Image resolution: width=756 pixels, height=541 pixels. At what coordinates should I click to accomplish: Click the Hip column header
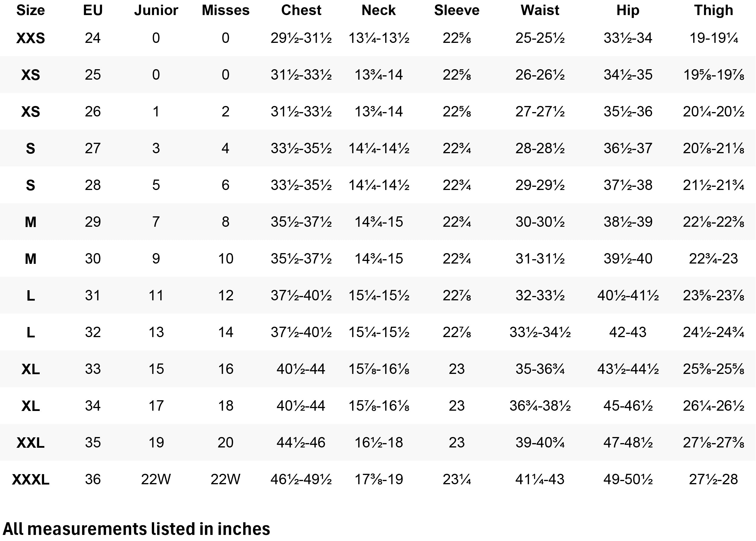628,10
